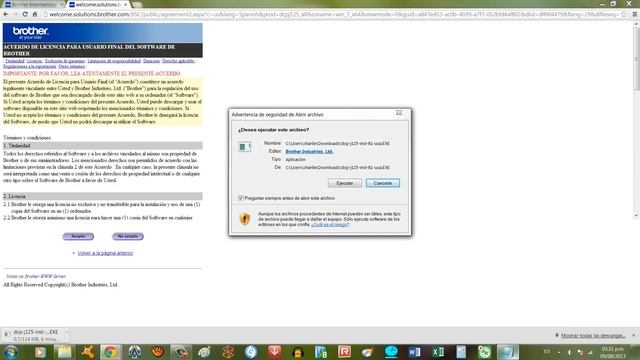The image size is (640, 360).
Task: Click the page vertical scrollbar thumb
Action: [x=636, y=59]
